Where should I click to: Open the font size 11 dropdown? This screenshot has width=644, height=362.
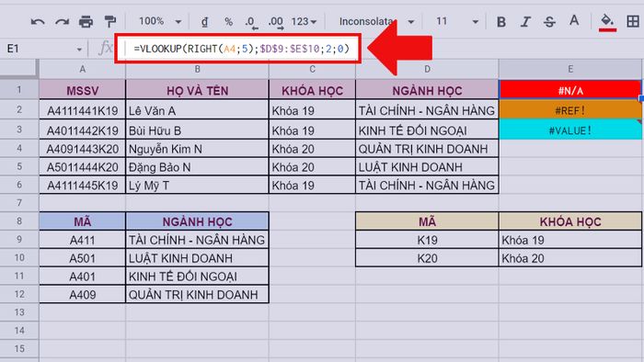click(456, 21)
